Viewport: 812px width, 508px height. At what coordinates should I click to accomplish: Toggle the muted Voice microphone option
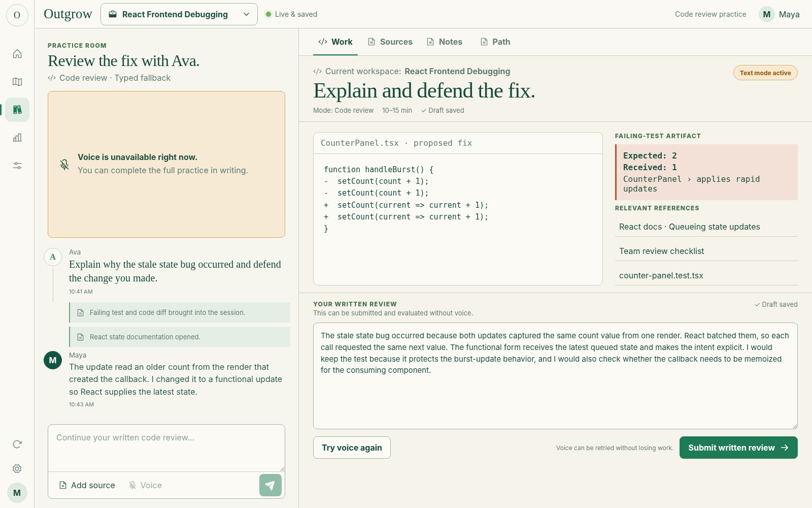pos(145,485)
